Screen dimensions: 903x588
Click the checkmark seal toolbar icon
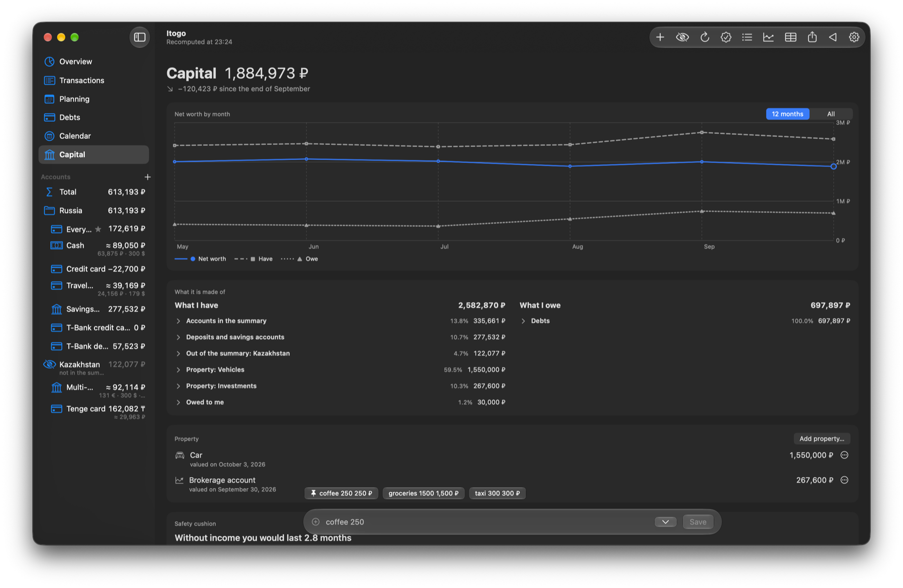[x=726, y=37]
